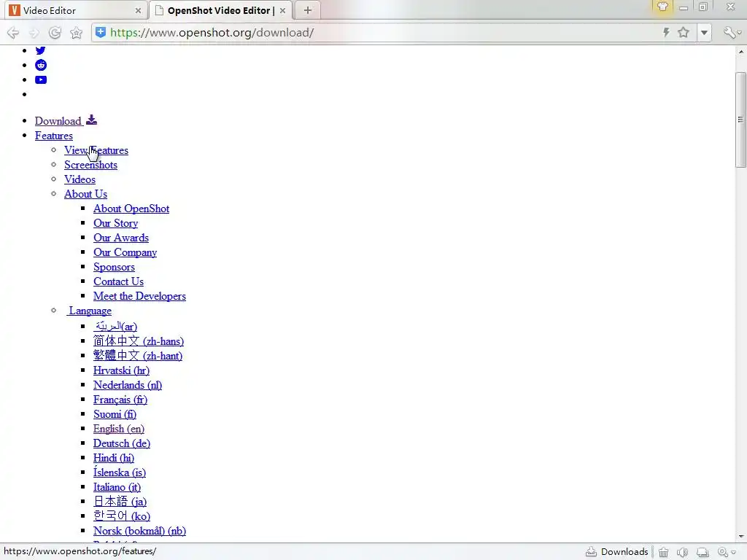
Task: Select Deutsch (de) language
Action: [x=122, y=443]
